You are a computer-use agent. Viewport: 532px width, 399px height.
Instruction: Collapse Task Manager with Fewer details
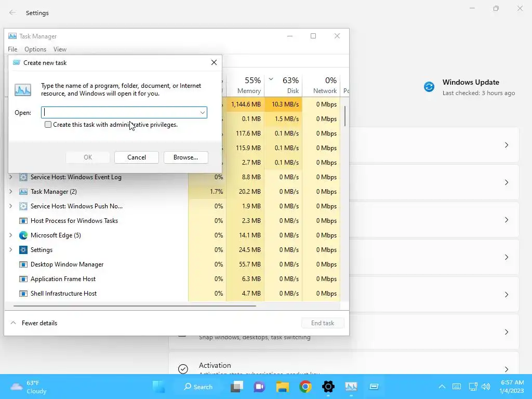point(34,323)
